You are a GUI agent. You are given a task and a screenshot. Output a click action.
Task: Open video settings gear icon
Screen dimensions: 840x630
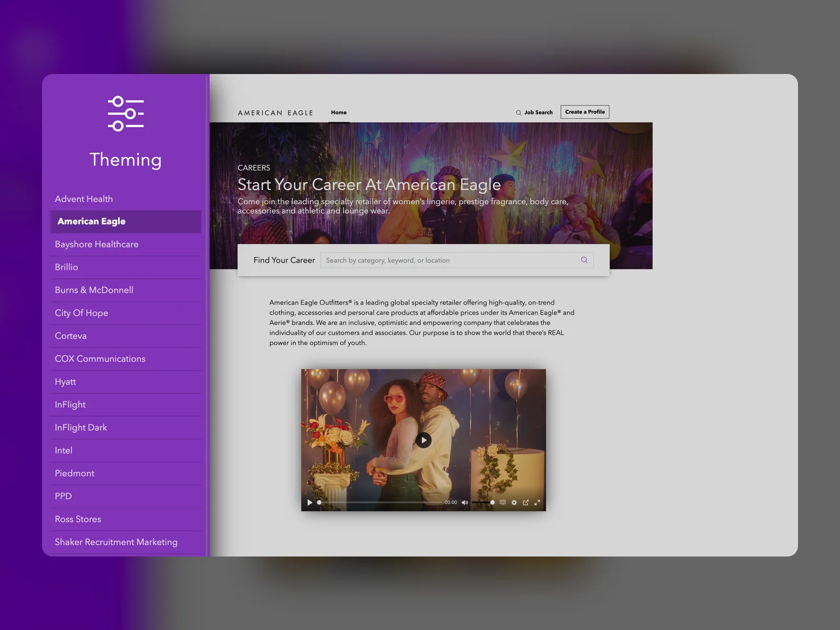pos(514,502)
